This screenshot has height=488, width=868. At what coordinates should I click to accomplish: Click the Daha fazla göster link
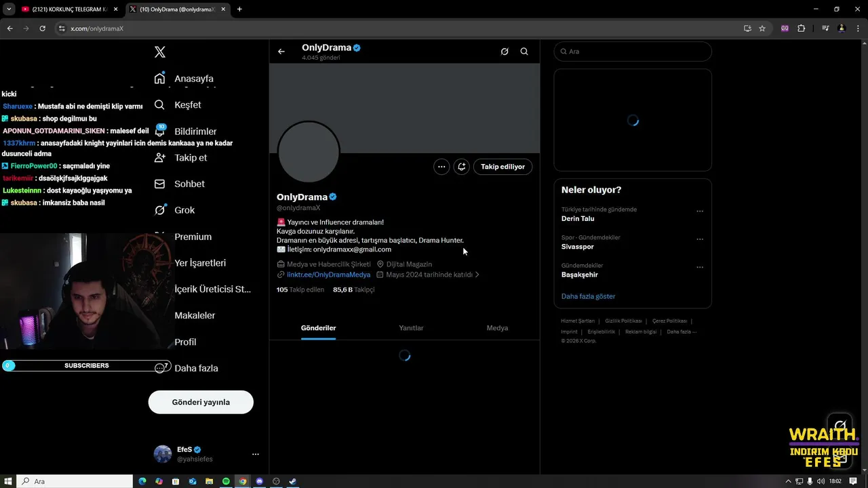point(588,296)
